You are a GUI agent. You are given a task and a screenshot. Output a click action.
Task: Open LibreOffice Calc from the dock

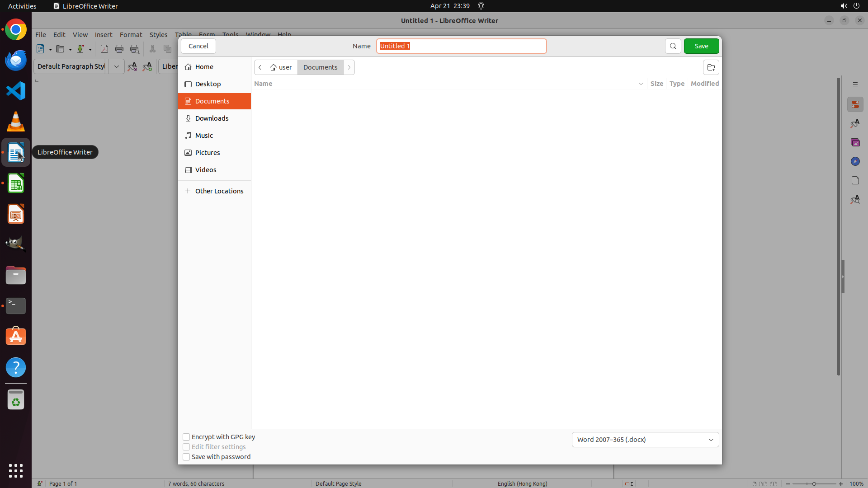(16, 184)
